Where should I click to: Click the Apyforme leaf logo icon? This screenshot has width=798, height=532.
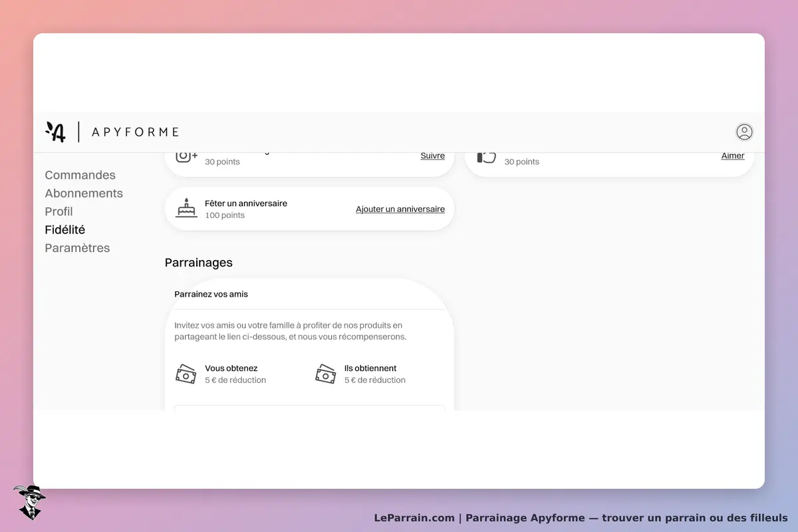(x=56, y=132)
